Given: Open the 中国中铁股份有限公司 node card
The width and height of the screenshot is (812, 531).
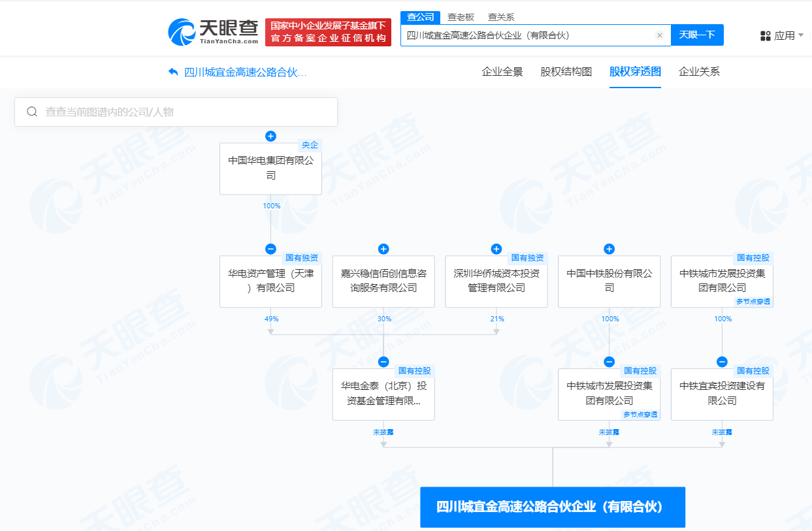Looking at the screenshot, I should pos(609,282).
